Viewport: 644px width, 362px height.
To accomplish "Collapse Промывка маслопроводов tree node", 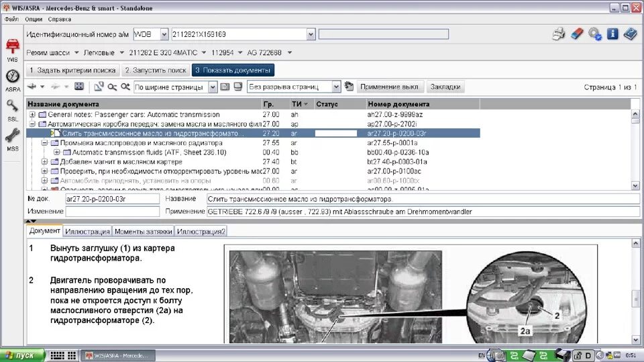I will [44, 143].
